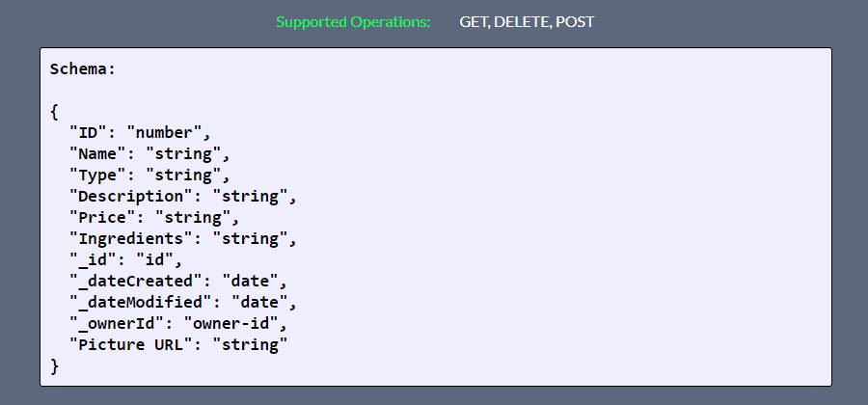Viewport: 868px width, 405px height.
Task: Click the "Picture URL" field line
Action: point(178,344)
